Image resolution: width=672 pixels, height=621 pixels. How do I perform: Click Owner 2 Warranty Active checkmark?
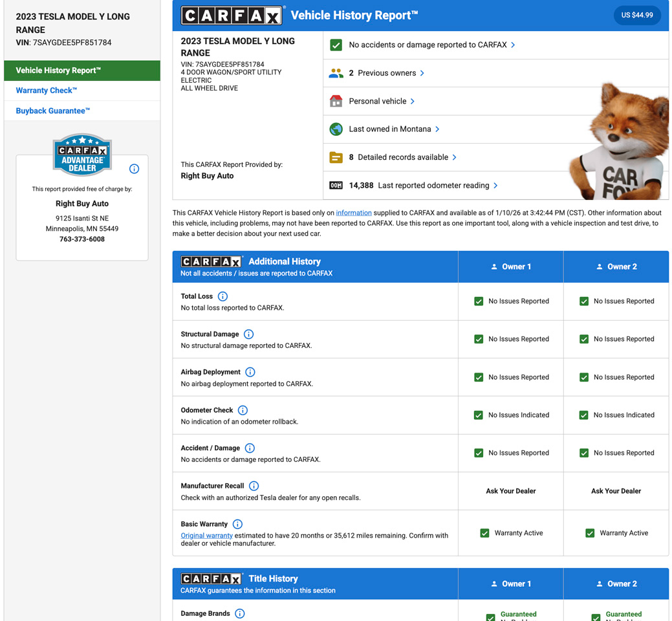590,533
